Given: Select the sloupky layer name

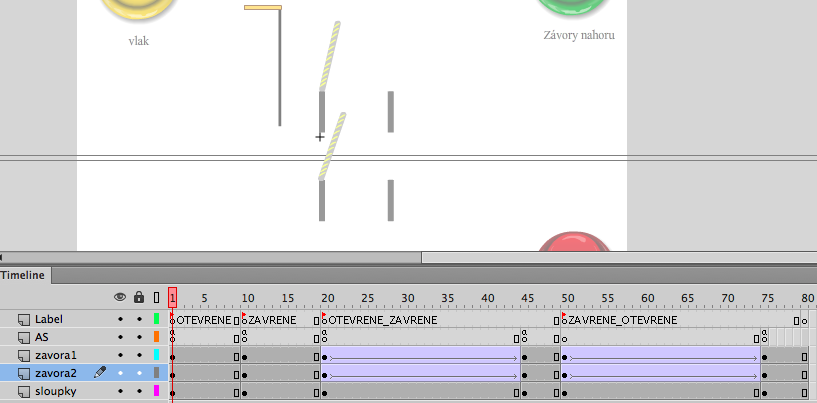Looking at the screenshot, I should [x=56, y=392].
